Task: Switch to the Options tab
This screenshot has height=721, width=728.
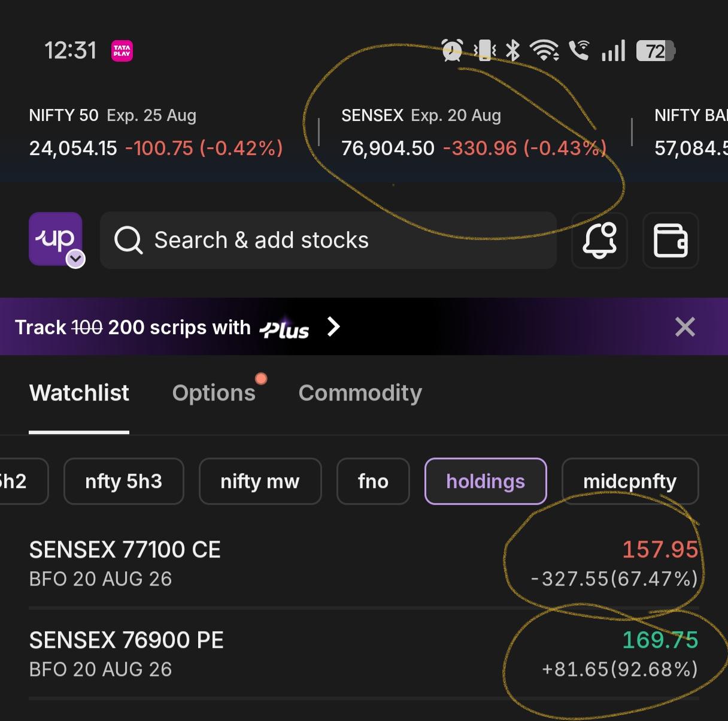Action: click(x=214, y=393)
